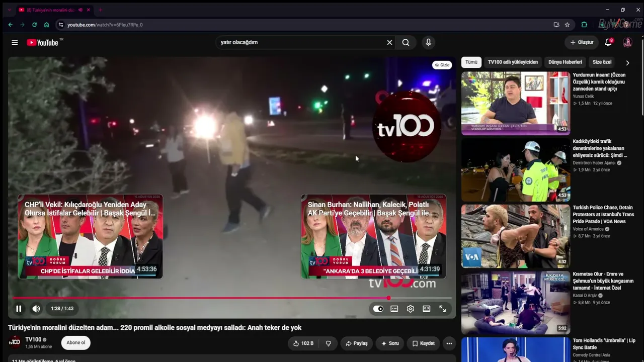Image resolution: width=644 pixels, height=362 pixels.
Task: Open the browser extensions puzzle icon
Action: (x=584, y=25)
